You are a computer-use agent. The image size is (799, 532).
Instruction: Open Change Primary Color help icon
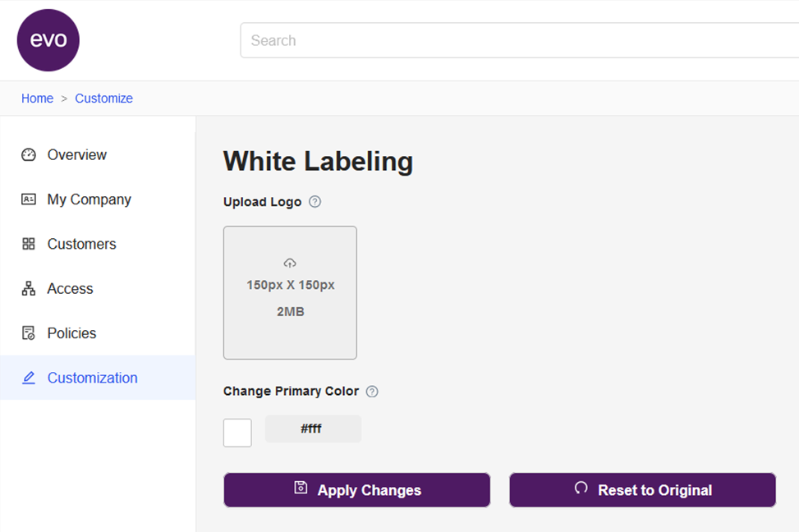tap(372, 392)
